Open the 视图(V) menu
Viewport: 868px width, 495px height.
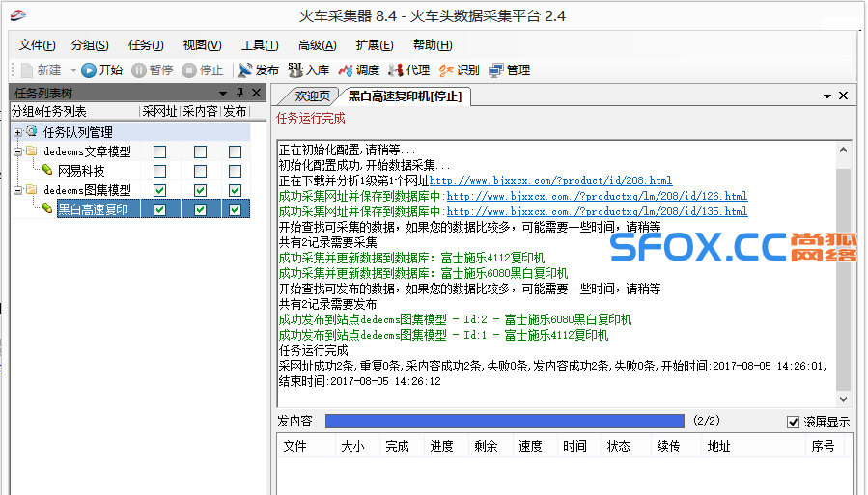tap(203, 45)
